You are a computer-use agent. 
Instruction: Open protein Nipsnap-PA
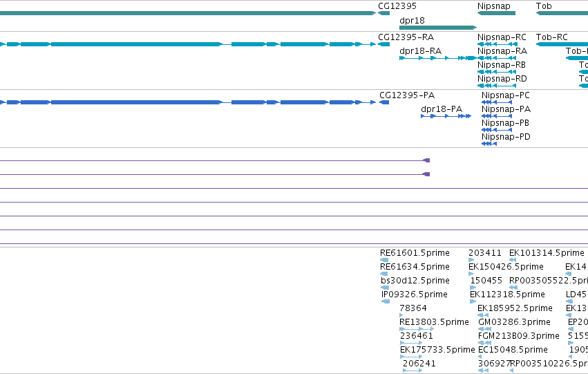tap(506, 109)
